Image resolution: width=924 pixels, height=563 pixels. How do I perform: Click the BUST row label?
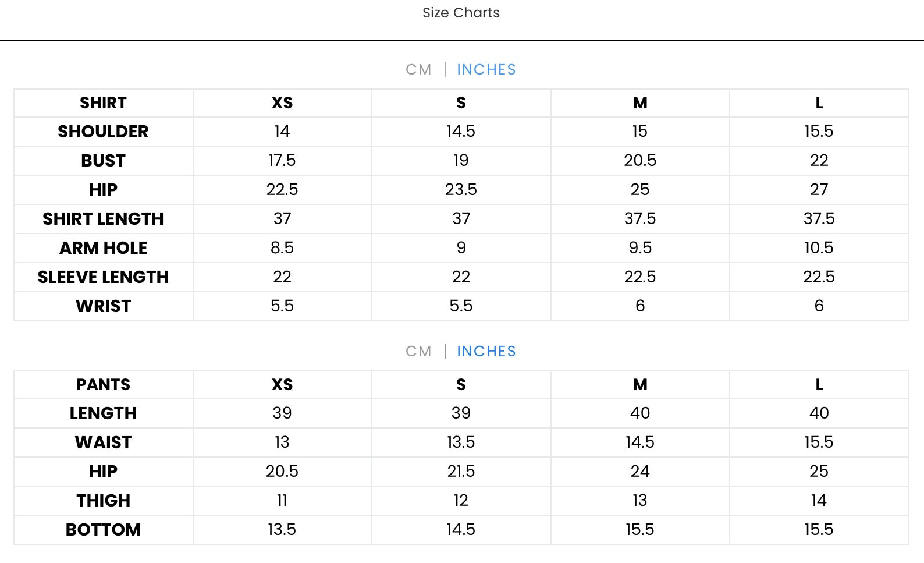tap(103, 161)
